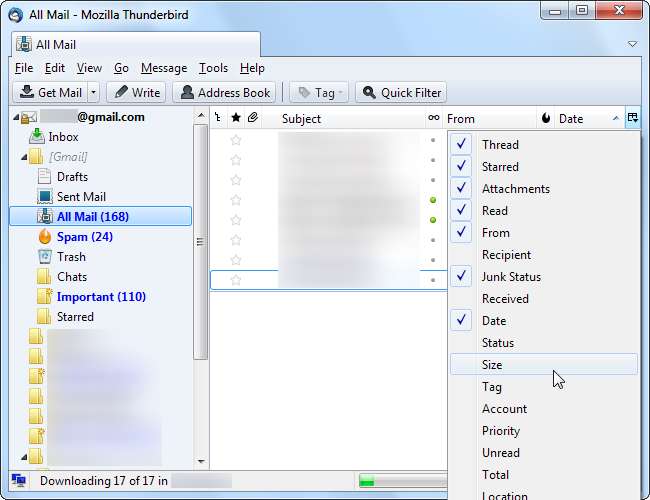Click the Starred folder icon
The image size is (650, 500).
(44, 317)
